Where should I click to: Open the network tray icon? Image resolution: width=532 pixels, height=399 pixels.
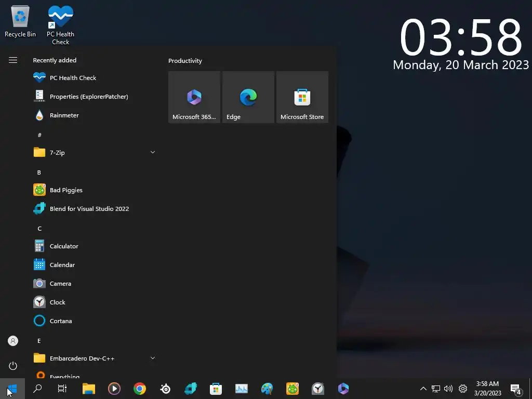tap(436, 389)
